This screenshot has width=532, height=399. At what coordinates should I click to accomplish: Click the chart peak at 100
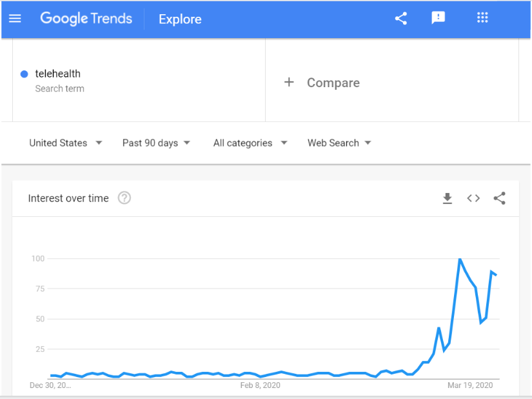tap(460, 259)
